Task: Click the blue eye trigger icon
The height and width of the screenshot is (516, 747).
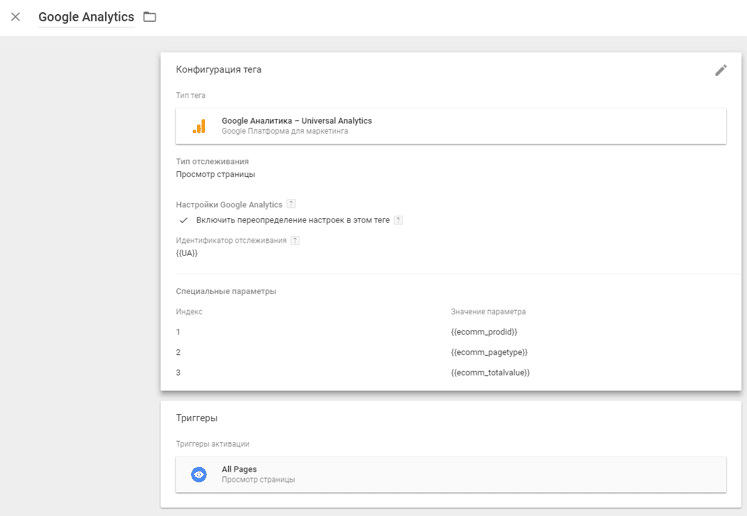Action: (199, 475)
